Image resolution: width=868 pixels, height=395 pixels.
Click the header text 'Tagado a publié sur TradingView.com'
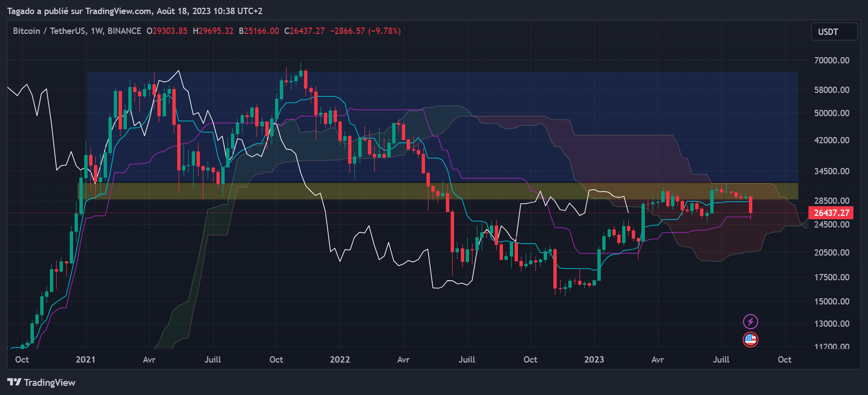pyautogui.click(x=80, y=11)
